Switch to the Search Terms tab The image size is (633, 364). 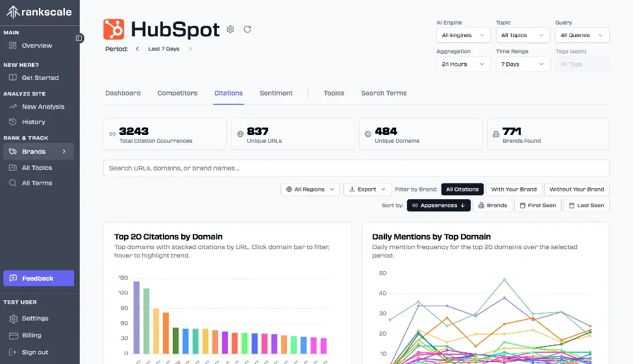[384, 93]
